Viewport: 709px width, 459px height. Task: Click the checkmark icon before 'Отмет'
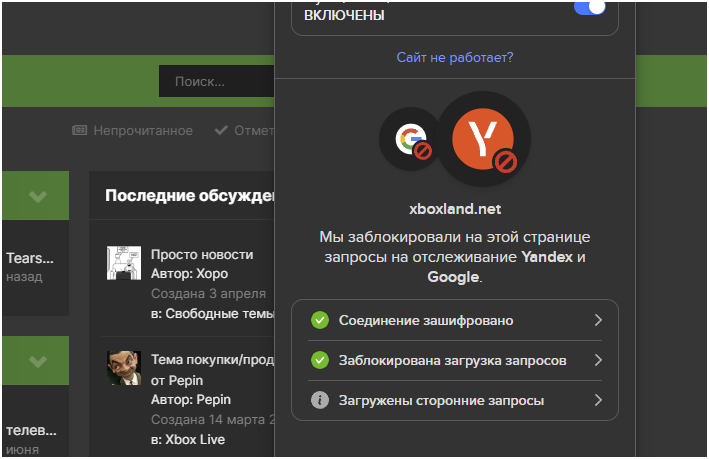point(221,131)
